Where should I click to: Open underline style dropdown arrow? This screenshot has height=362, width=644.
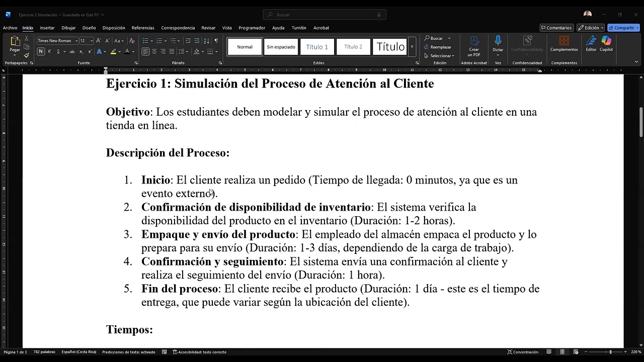click(63, 51)
